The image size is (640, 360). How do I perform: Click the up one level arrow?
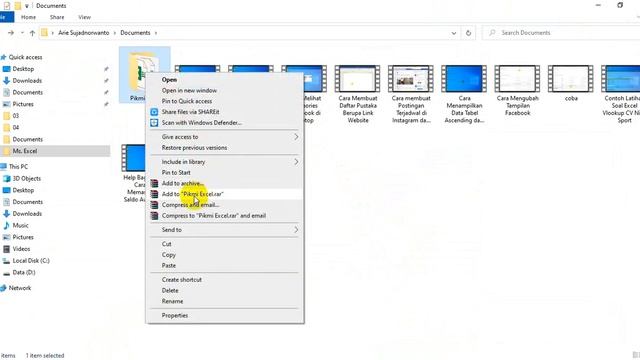point(32,33)
